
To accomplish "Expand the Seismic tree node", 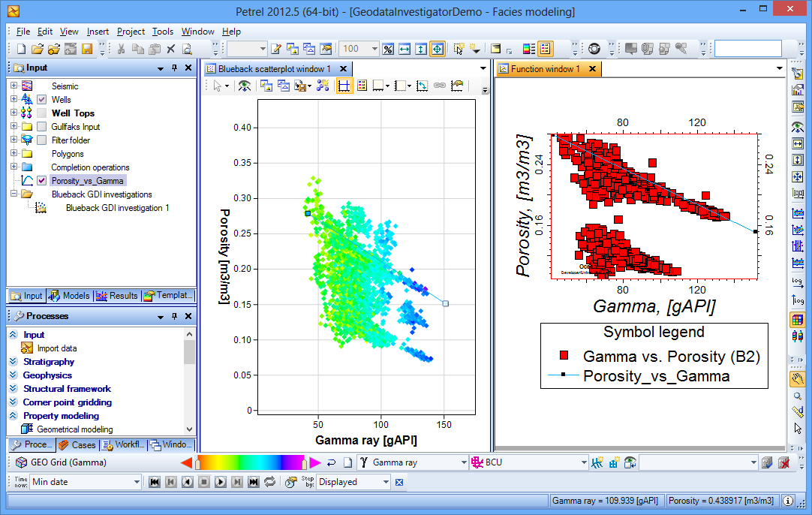I will 14,86.
